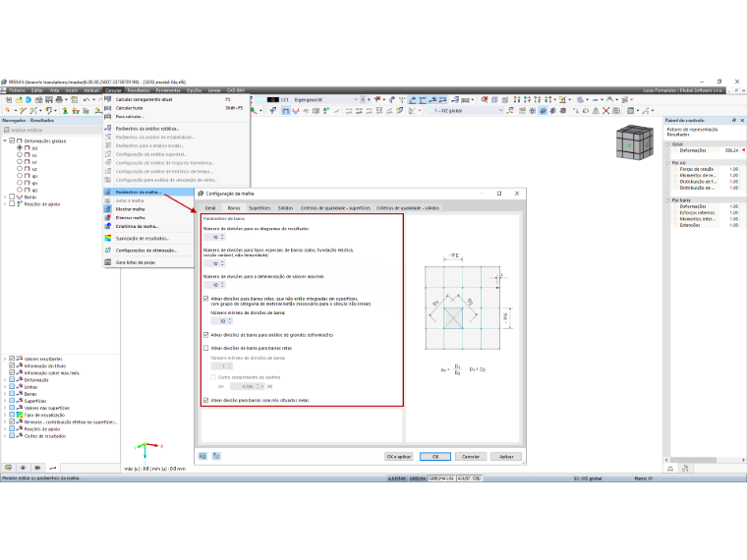This screenshot has height=560, width=747.
Task: Switch to the Geral tab
Action: click(210, 208)
